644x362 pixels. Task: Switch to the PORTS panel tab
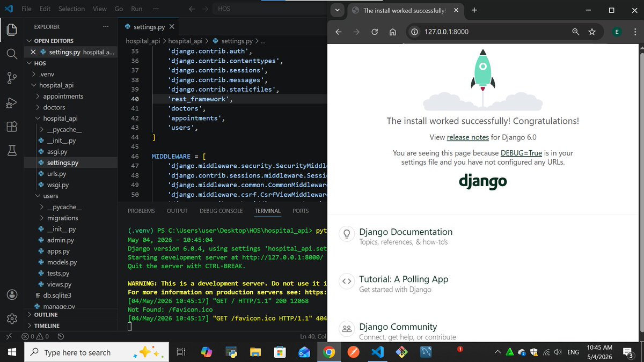(301, 211)
